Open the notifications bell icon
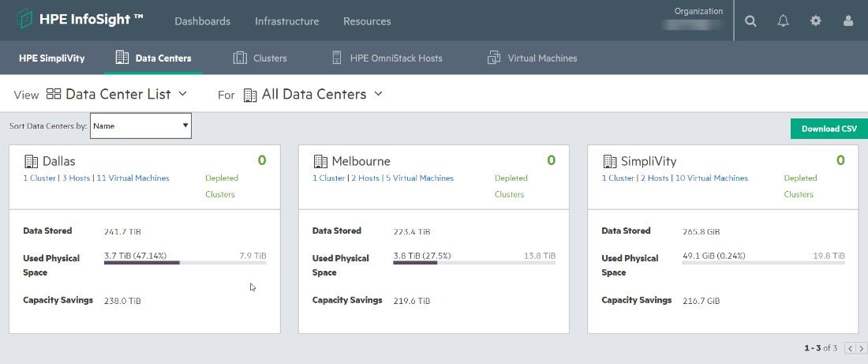This screenshot has height=364, width=868. tap(783, 21)
